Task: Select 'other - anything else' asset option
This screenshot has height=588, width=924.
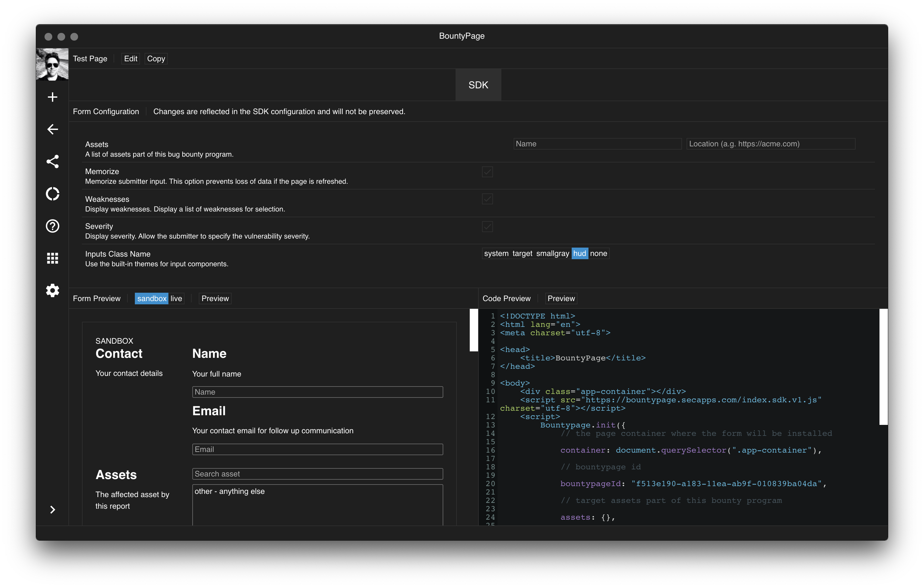Action: [229, 491]
